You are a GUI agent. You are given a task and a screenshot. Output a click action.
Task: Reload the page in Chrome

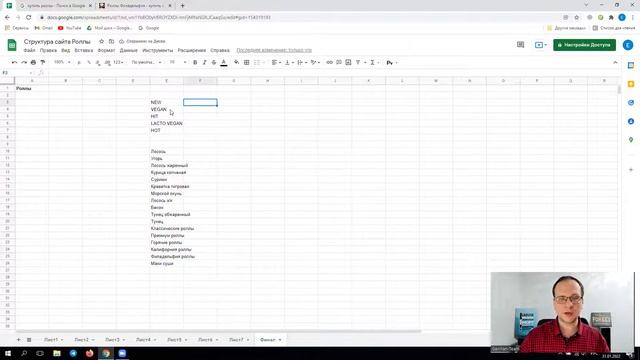tap(29, 18)
